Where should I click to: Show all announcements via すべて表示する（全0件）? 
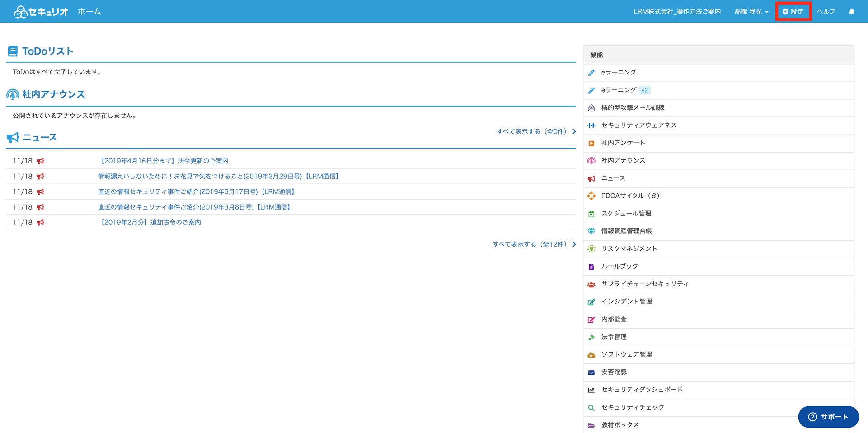pyautogui.click(x=536, y=132)
